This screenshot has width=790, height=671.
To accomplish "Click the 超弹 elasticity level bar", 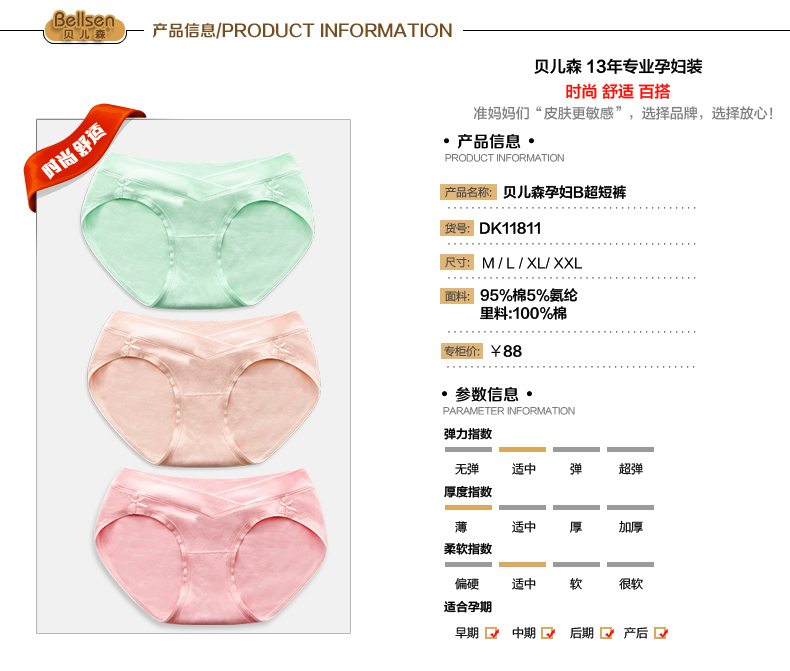I will (630, 449).
